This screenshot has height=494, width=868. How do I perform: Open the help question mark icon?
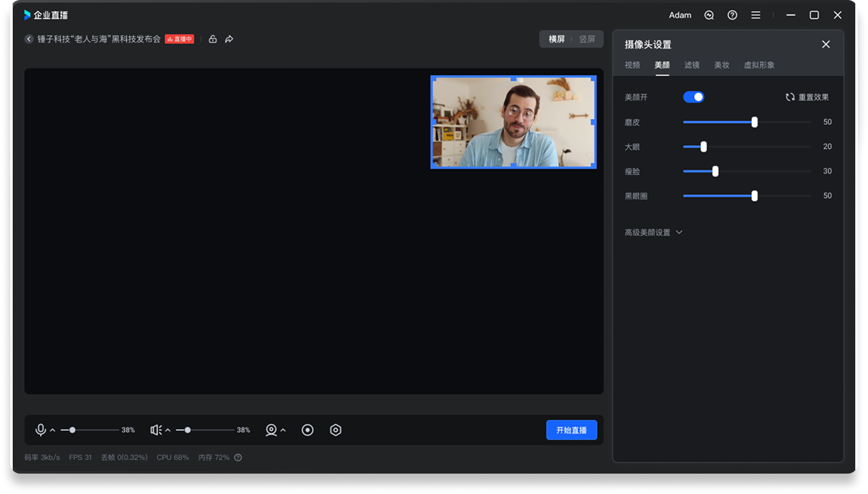pyautogui.click(x=732, y=15)
